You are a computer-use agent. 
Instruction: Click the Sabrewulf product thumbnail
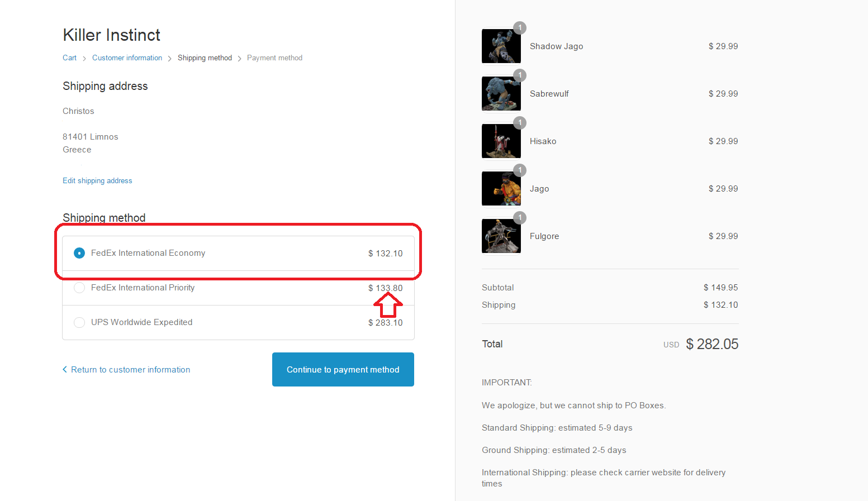tap(501, 94)
